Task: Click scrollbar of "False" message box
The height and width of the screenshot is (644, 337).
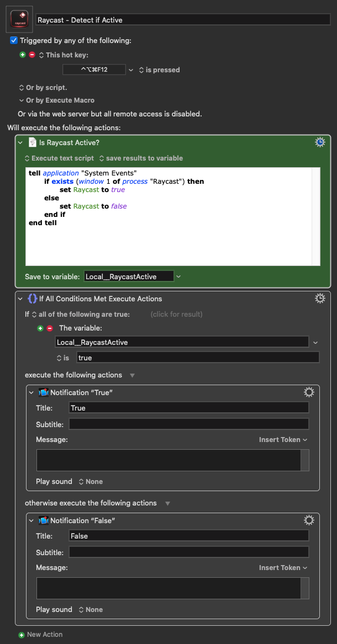Action: (x=305, y=588)
